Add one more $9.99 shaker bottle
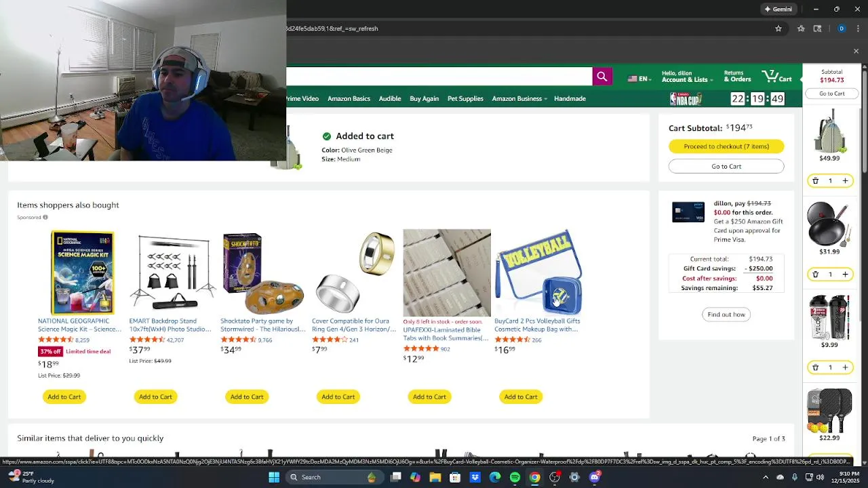This screenshot has width=868, height=488. 845,367
